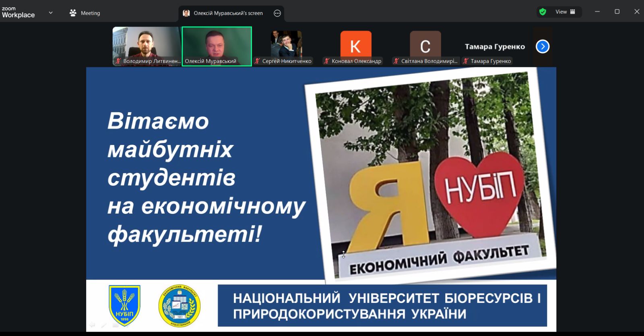Select Олексій Муравський's highlighted video thumbnail
Viewport: 644px width, 336px height.
coord(217,46)
